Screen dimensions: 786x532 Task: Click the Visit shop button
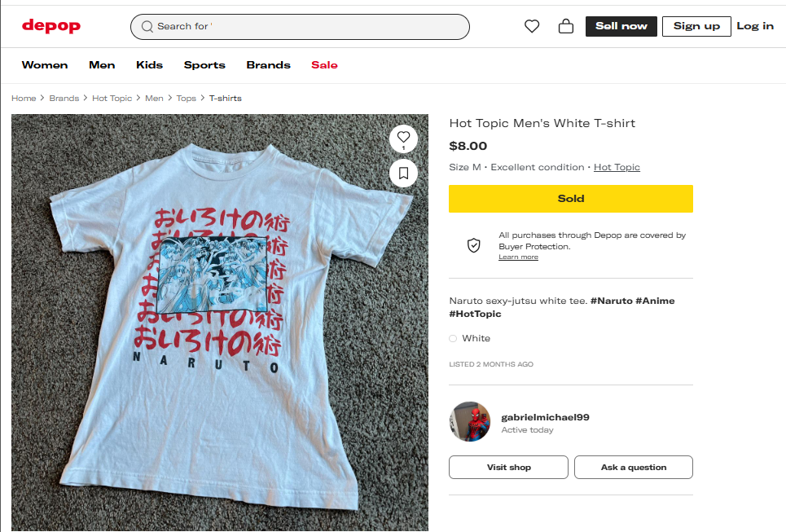(508, 467)
